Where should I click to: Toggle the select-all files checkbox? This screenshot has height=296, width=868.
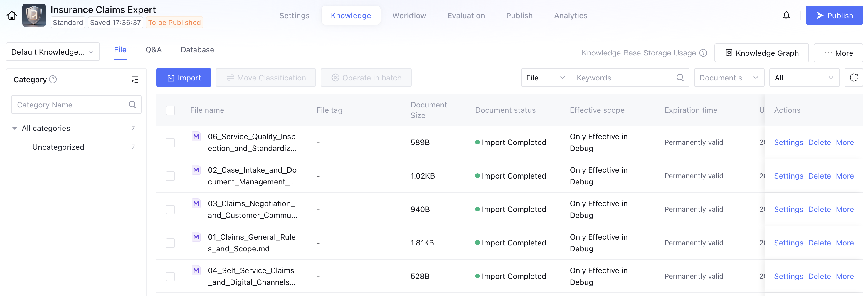(170, 110)
